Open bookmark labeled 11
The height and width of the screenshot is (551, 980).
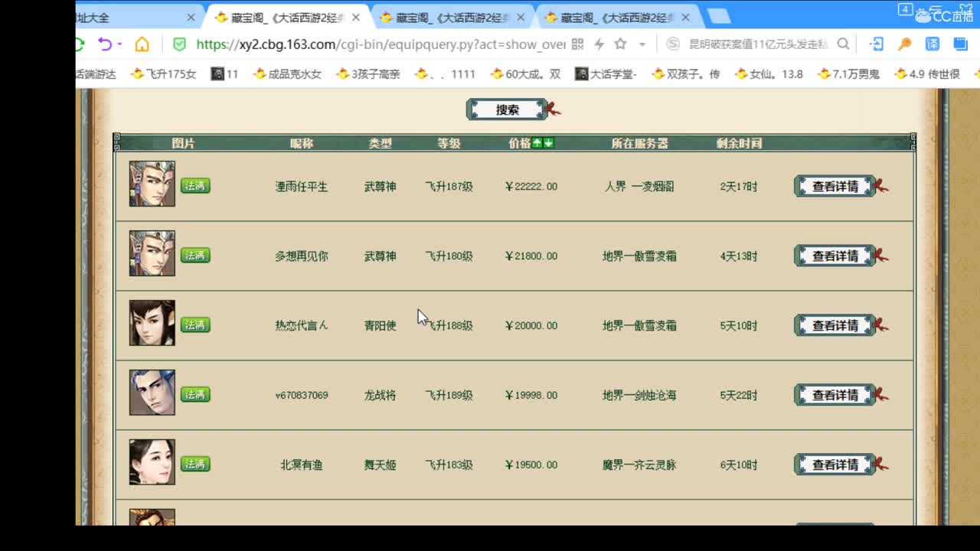pos(224,74)
